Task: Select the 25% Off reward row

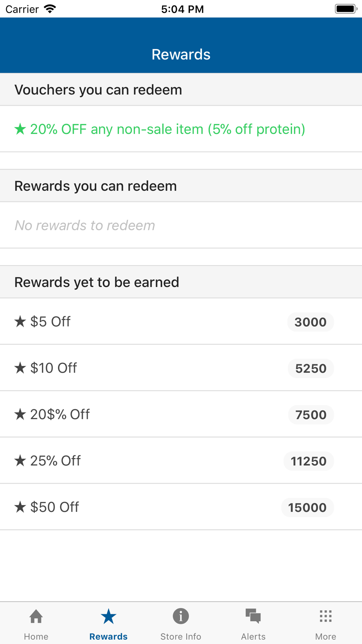Action: tap(181, 460)
